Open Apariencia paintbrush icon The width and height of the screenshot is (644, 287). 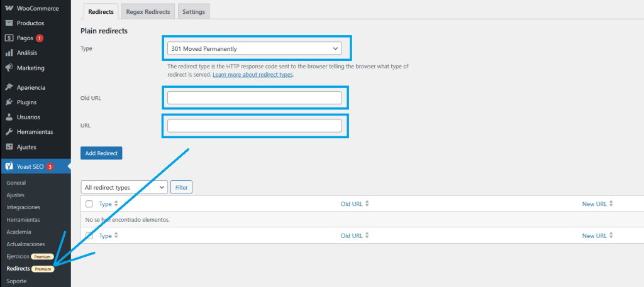tap(9, 87)
